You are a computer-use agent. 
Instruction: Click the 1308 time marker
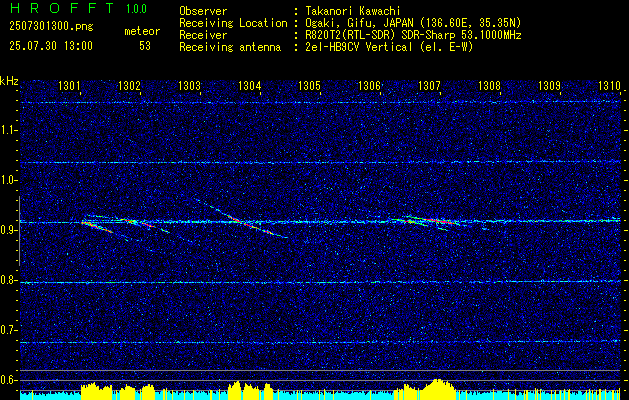coord(490,85)
